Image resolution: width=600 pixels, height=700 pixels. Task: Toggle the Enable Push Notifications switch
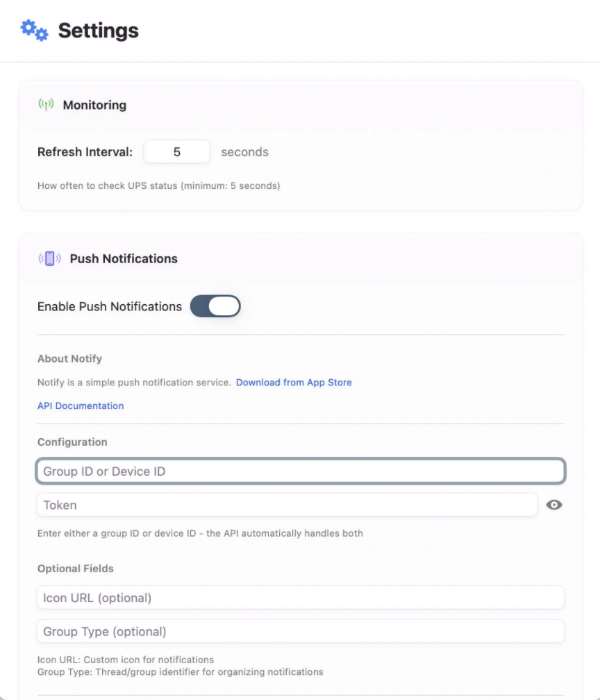click(215, 306)
